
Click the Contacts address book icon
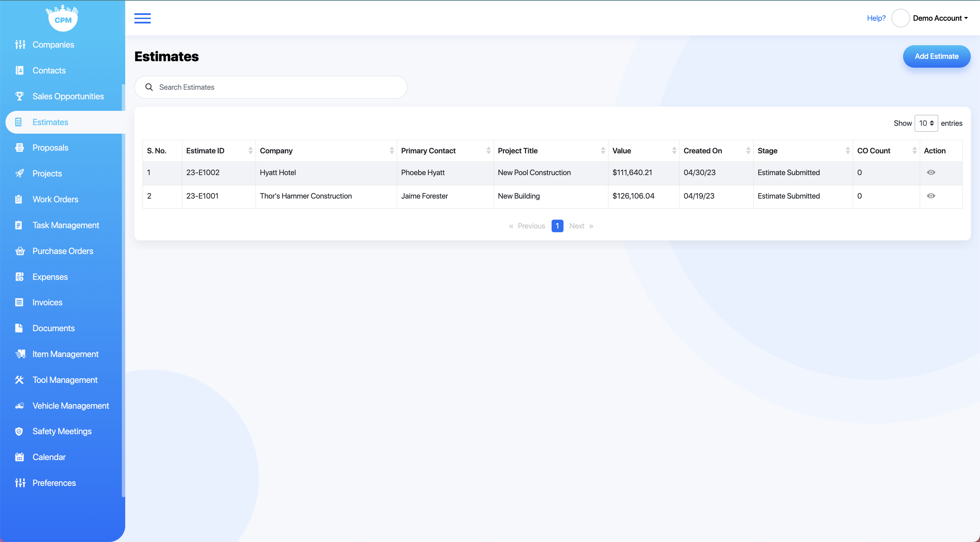pyautogui.click(x=19, y=70)
